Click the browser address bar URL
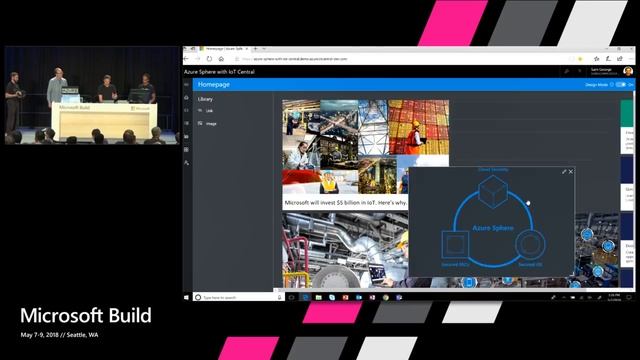The height and width of the screenshot is (360, 640). tap(300, 59)
